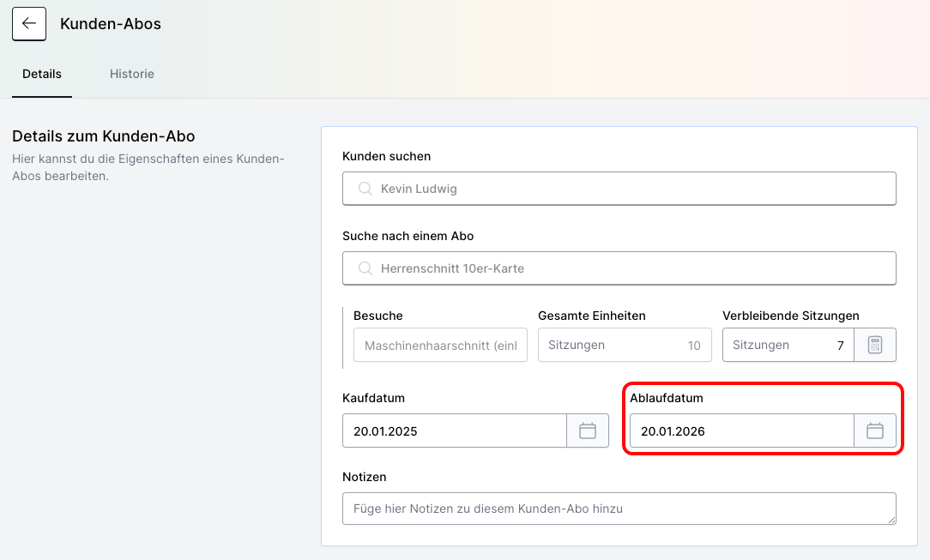This screenshot has width=930, height=560.
Task: Click the Verbleibende Sitzungen label
Action: [790, 316]
